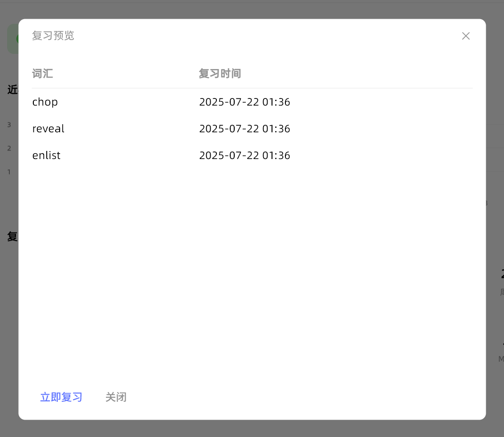This screenshot has height=437, width=504.
Task: Click the dimmed 近 heading behind the dialog
Action: pyautogui.click(x=12, y=90)
